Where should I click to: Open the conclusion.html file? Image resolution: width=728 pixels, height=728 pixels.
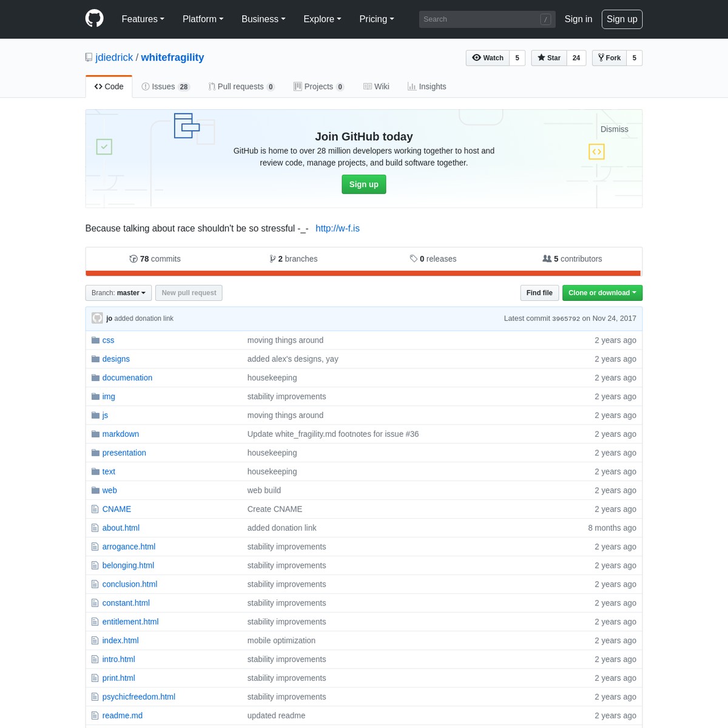[x=130, y=585]
